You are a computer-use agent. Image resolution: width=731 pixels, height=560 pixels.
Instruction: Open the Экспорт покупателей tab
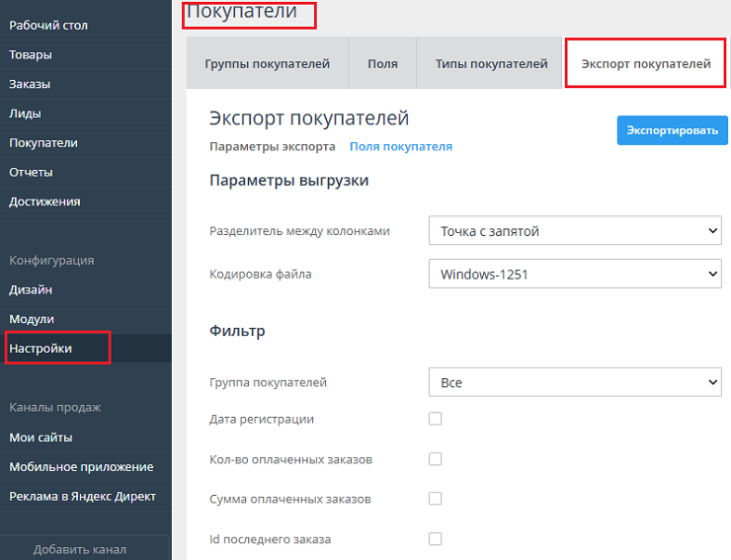coord(646,64)
